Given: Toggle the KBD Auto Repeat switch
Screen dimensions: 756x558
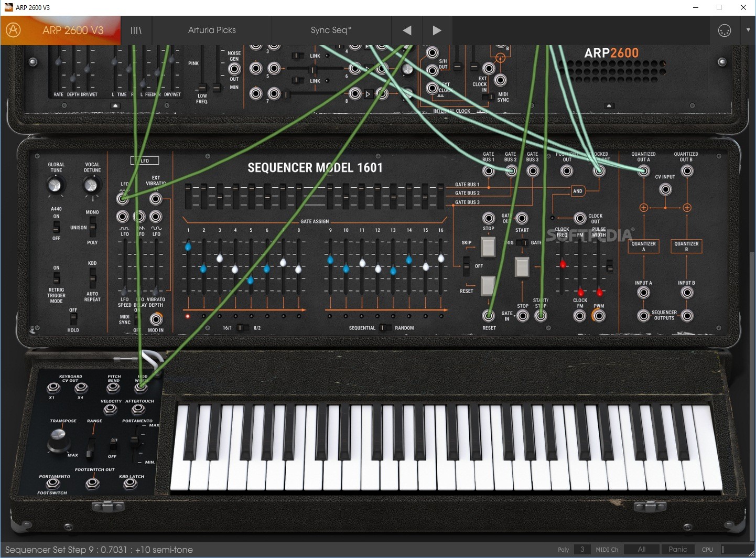Looking at the screenshot, I should click(x=92, y=278).
